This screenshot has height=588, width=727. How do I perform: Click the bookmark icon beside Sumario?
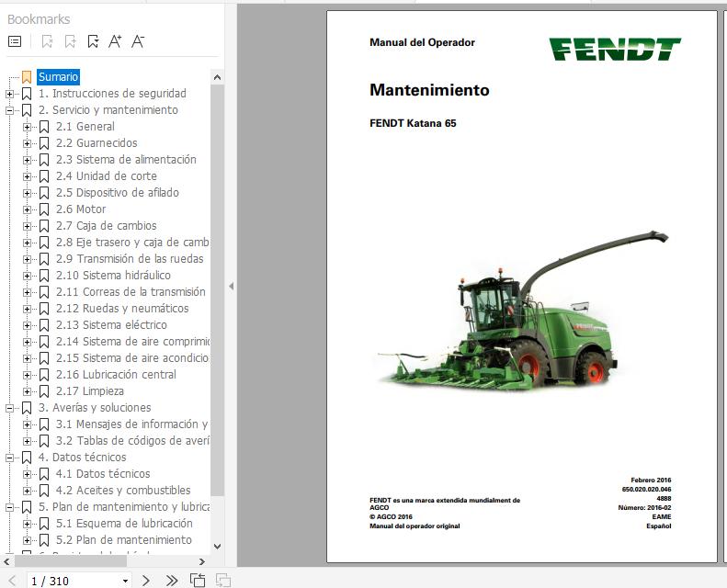tap(27, 77)
